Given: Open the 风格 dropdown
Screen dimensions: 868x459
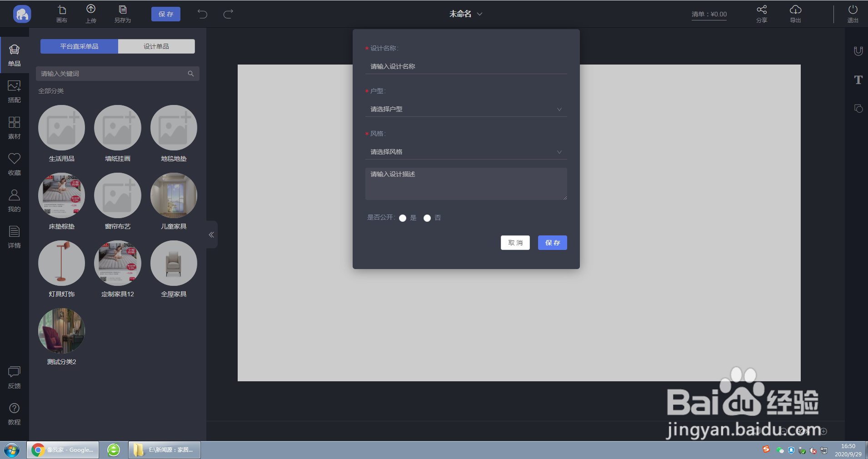Looking at the screenshot, I should click(x=466, y=152).
